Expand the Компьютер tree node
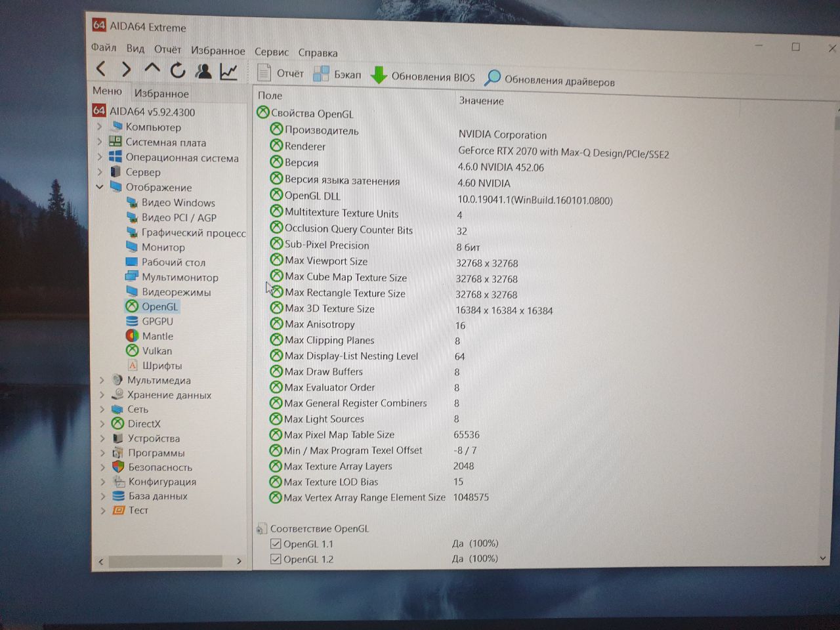 [100, 126]
